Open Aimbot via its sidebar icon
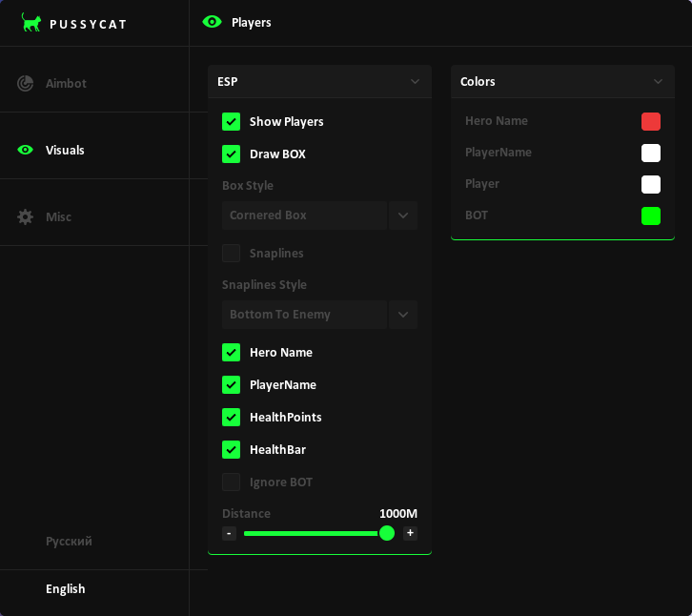 tap(26, 84)
